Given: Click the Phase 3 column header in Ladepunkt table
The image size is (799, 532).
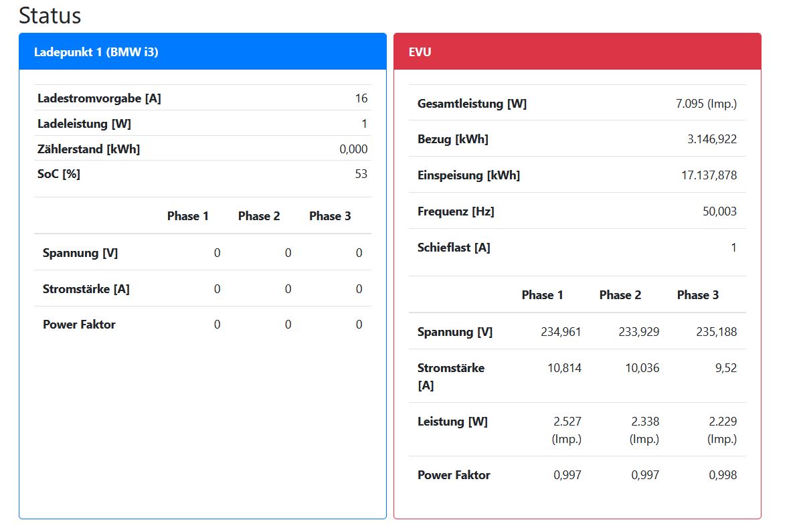Looking at the screenshot, I should coord(329,216).
